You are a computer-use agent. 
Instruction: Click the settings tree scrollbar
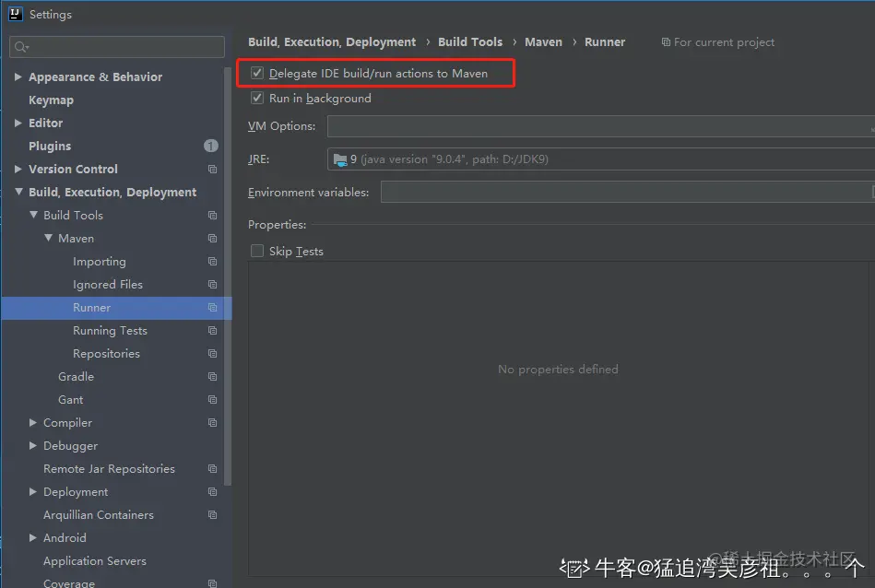pyautogui.click(x=227, y=276)
